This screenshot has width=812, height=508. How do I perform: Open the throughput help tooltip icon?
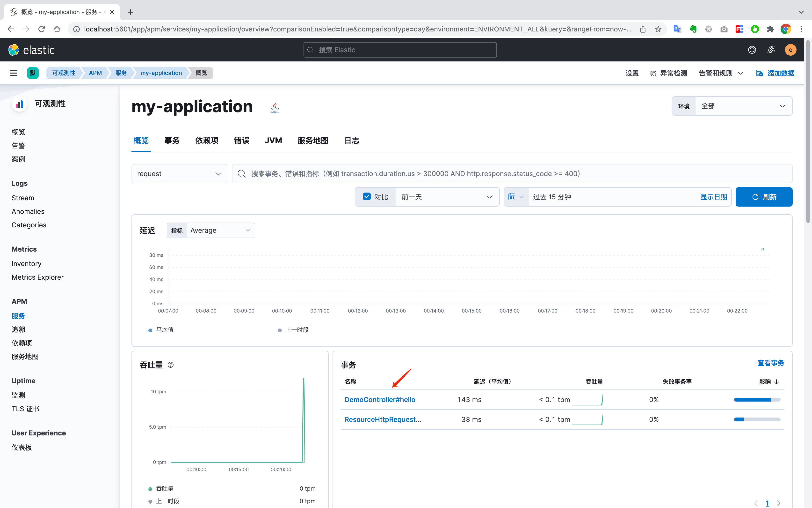click(x=170, y=365)
